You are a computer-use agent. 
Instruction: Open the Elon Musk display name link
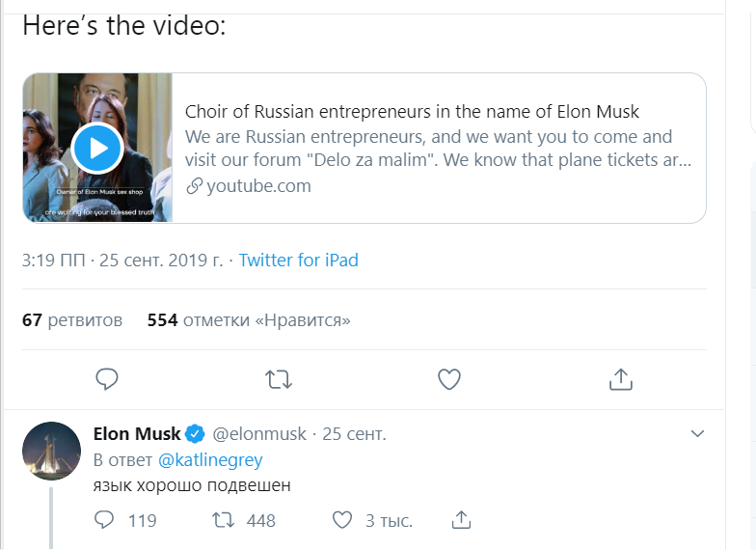click(137, 434)
